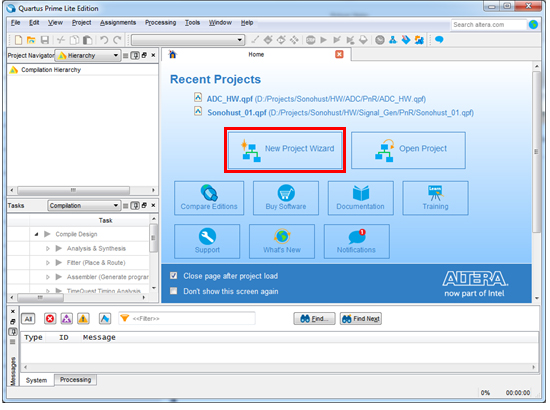Open the What's New tile
Image resolution: width=550 pixels, height=410 pixels.
tap(282, 242)
